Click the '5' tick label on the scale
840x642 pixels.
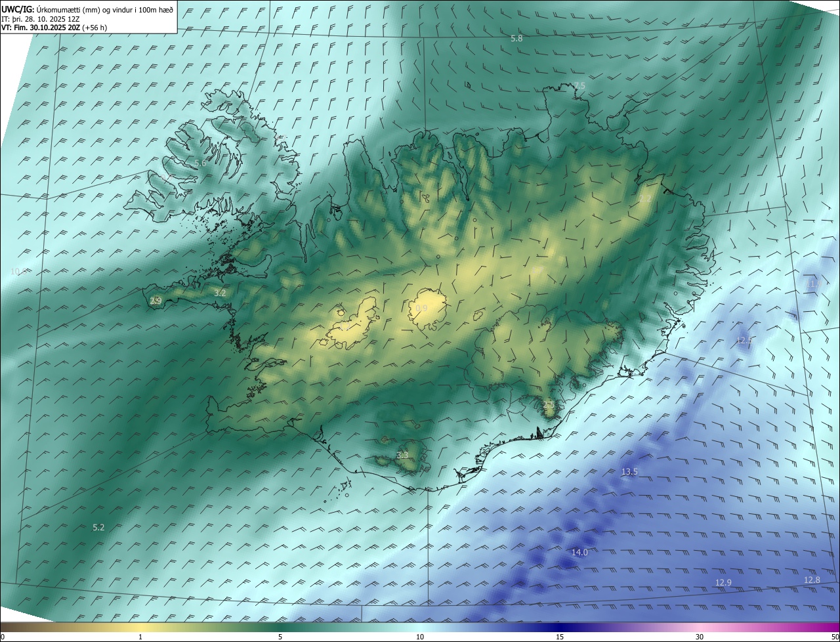click(x=280, y=637)
